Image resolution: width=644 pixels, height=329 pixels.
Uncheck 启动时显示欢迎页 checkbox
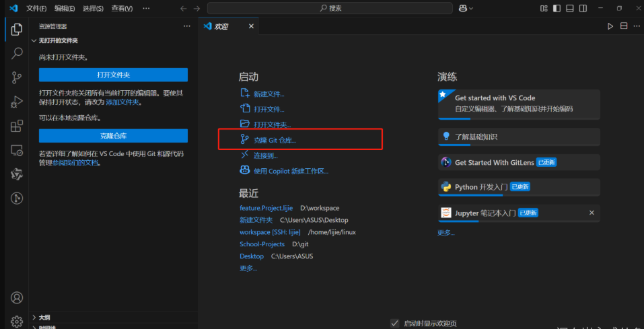coord(395,323)
